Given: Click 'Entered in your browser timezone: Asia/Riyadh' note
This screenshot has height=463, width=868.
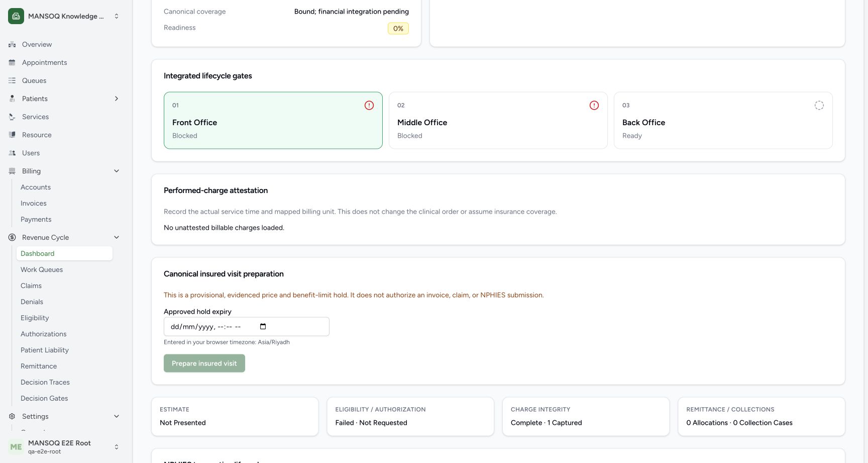Looking at the screenshot, I should point(227,342).
